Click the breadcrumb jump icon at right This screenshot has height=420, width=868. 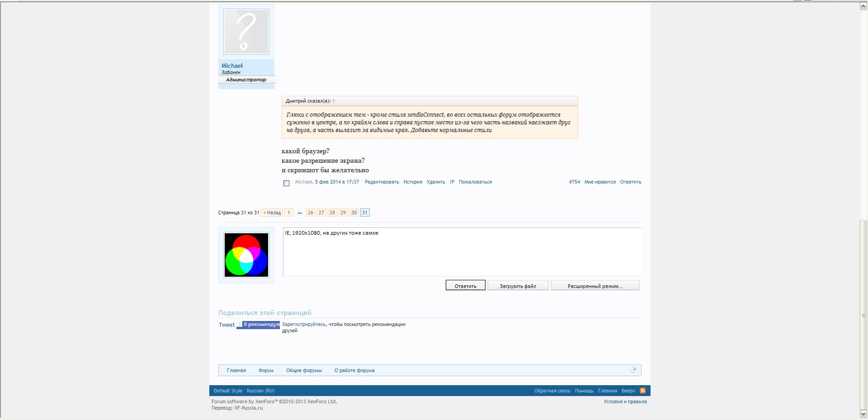[x=633, y=370]
